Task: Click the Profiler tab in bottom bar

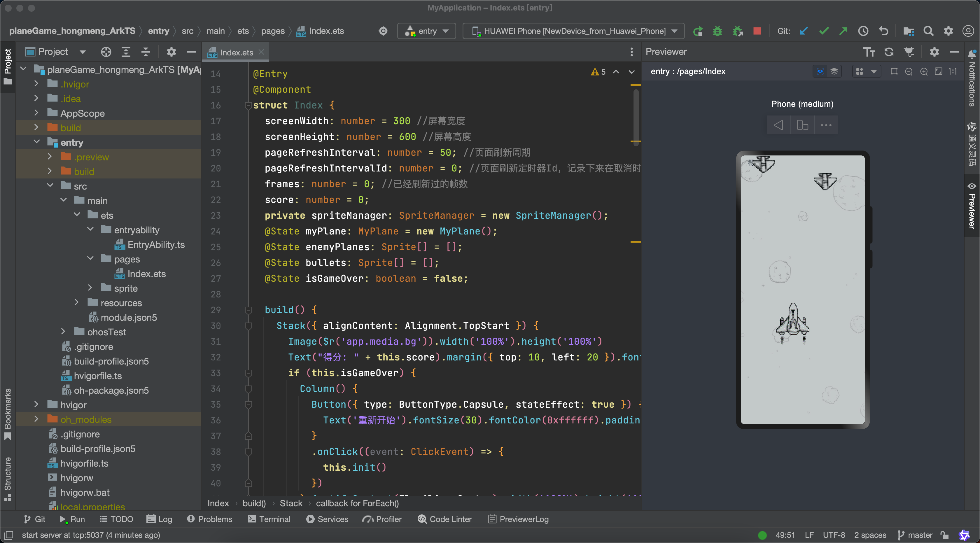Action: click(x=384, y=519)
